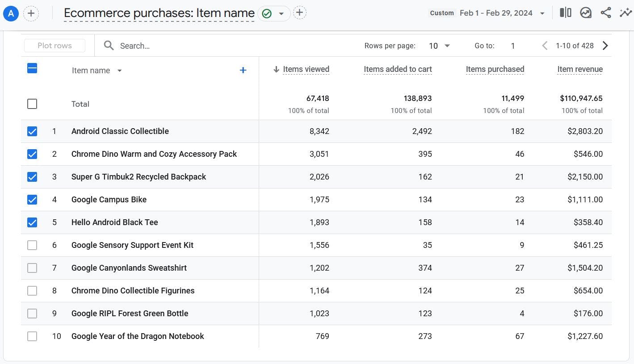The width and height of the screenshot is (634, 364).
Task: Click the edit comparisons columns icon
Action: tap(565, 13)
